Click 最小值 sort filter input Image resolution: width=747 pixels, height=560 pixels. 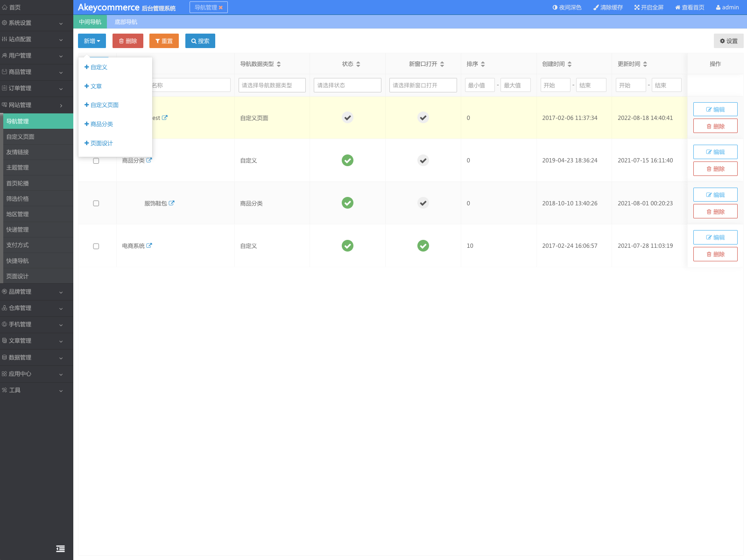[x=480, y=85]
